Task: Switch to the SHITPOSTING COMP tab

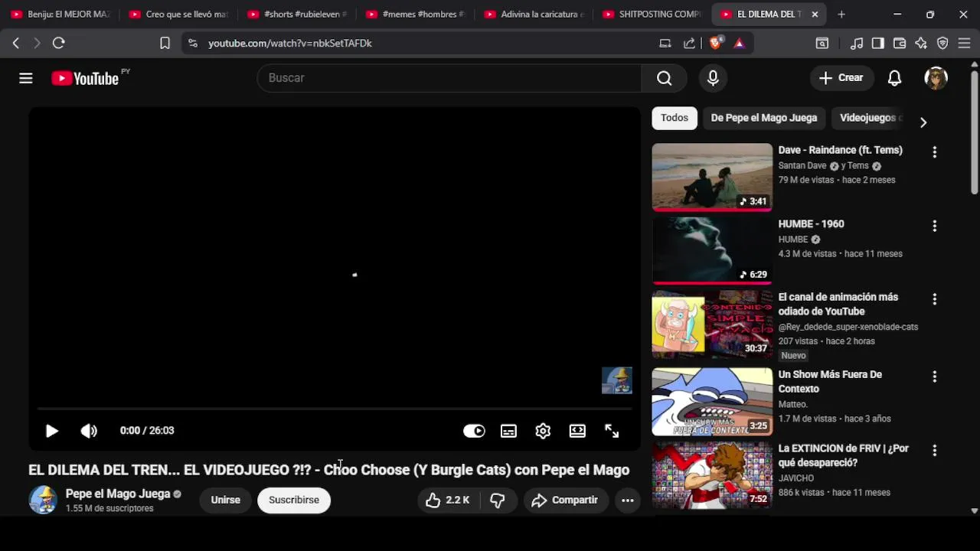Action: coord(650,14)
